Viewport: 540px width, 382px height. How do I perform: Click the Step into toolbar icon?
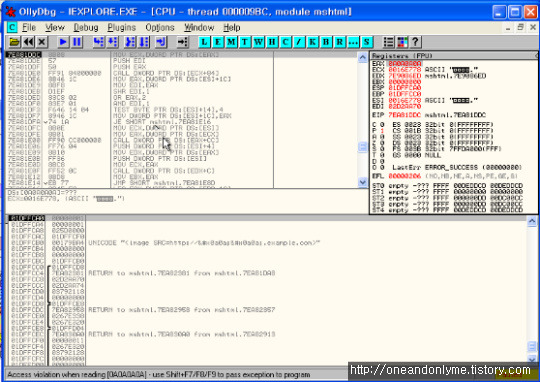click(x=99, y=42)
